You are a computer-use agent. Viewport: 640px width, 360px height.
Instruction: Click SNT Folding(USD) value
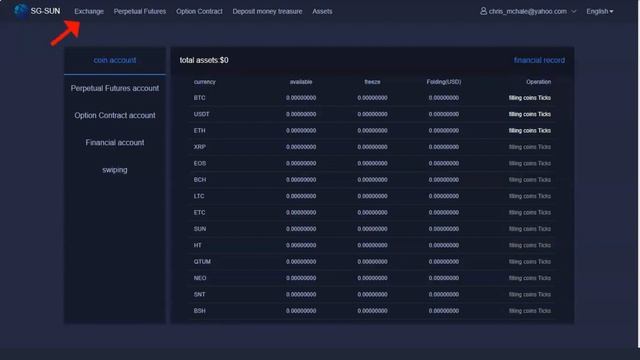pyautogui.click(x=444, y=294)
